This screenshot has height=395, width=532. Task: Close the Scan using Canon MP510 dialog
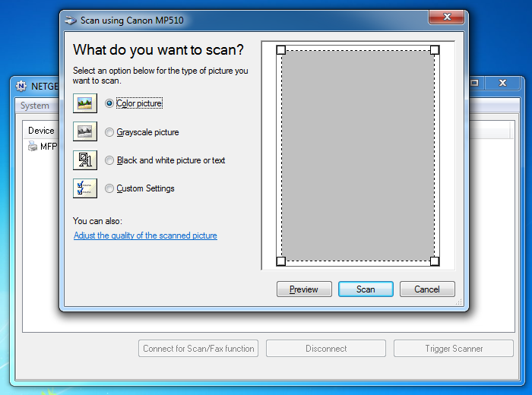pos(447,17)
